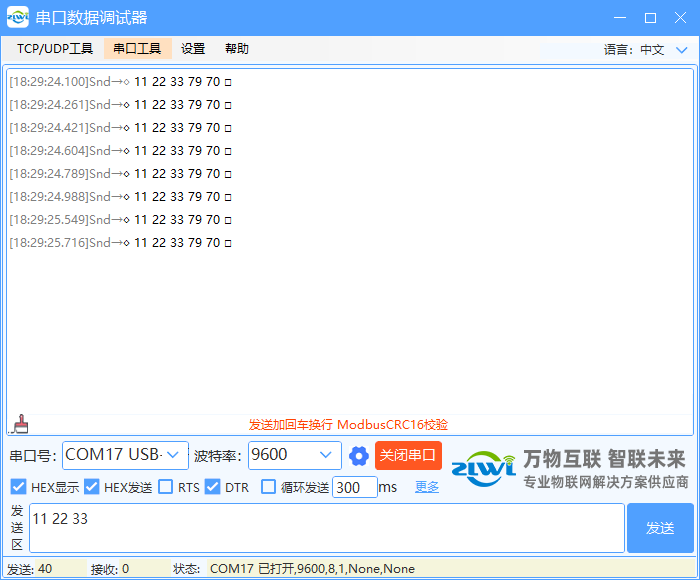Click the ZLWL brand logo banner
Viewport: 700px width, 580px height.
pyautogui.click(x=483, y=469)
